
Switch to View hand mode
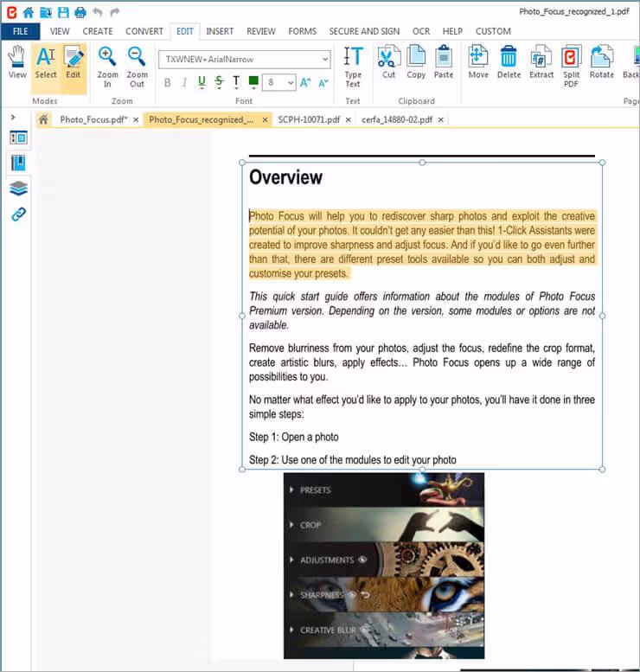pyautogui.click(x=17, y=62)
